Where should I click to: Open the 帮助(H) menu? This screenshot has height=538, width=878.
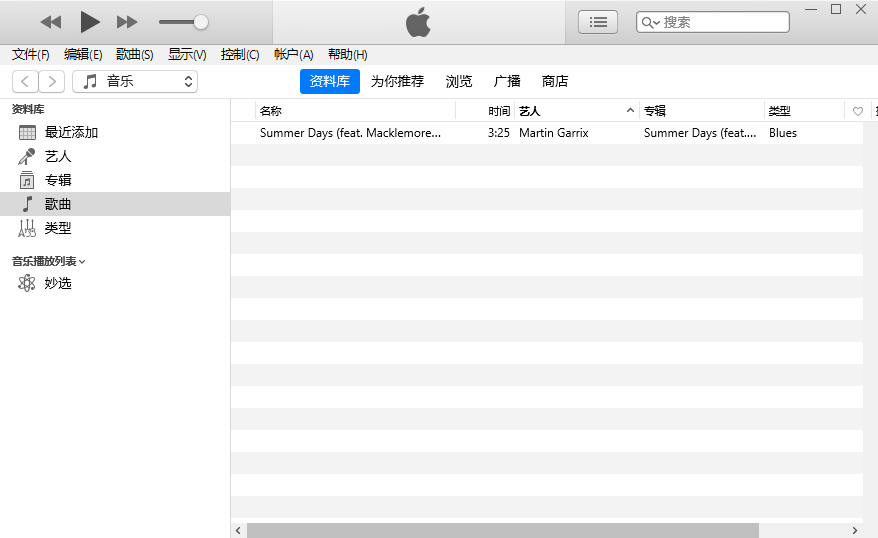(348, 54)
